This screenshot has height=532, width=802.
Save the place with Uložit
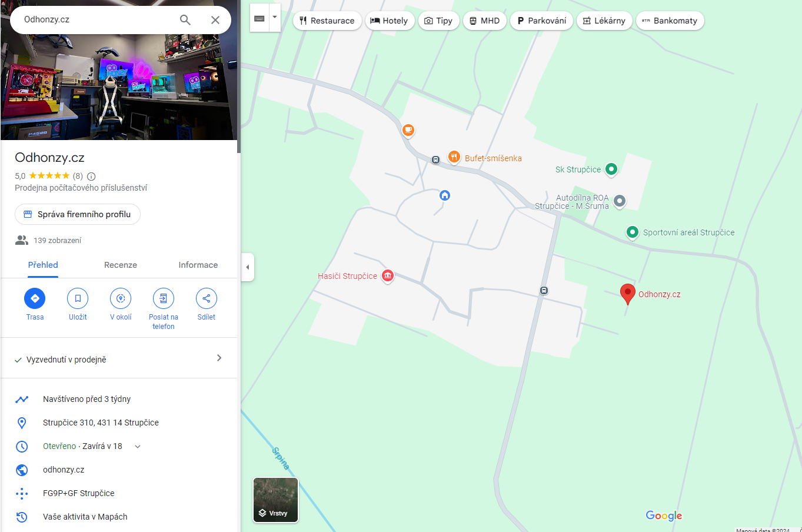pyautogui.click(x=78, y=304)
